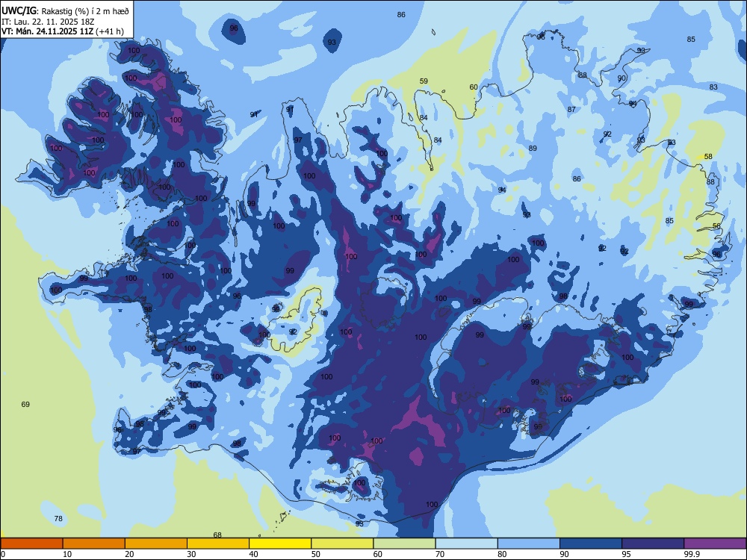Click the 'IT: Lau. 22. 11. 2025 18Z' line

48,22
